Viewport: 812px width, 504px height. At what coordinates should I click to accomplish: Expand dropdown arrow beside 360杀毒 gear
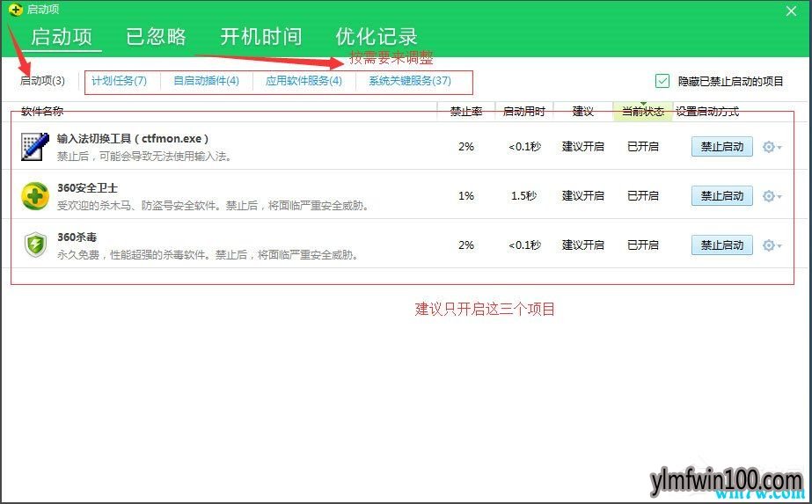click(779, 246)
